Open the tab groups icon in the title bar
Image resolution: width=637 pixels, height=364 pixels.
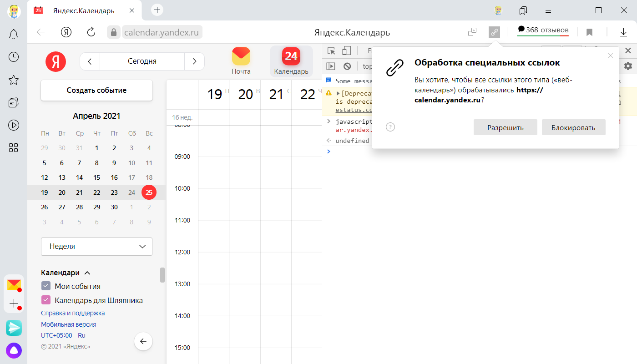523,10
